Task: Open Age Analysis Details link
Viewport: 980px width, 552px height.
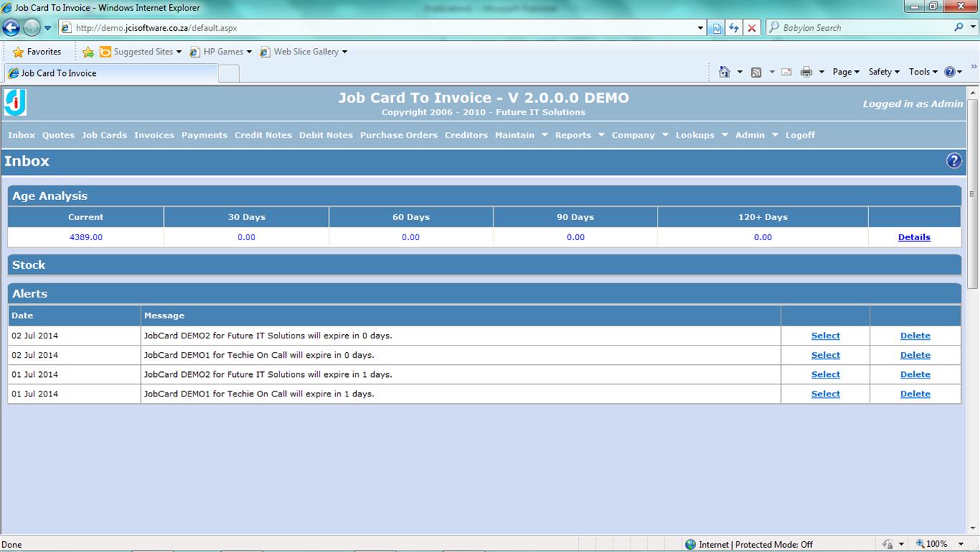Action: click(913, 237)
